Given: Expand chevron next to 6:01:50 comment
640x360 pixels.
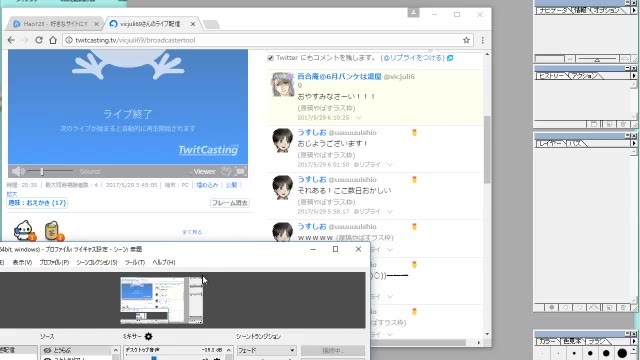Looking at the screenshot, I should (x=389, y=164).
